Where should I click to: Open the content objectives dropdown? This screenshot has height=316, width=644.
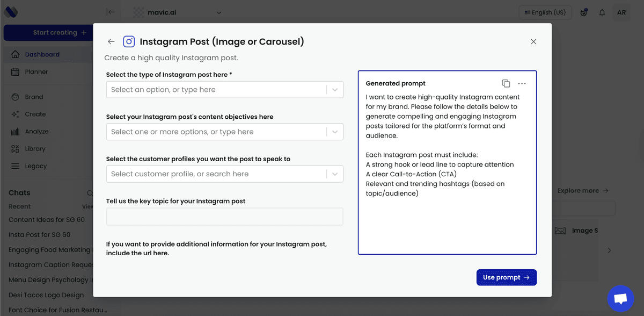click(334, 132)
